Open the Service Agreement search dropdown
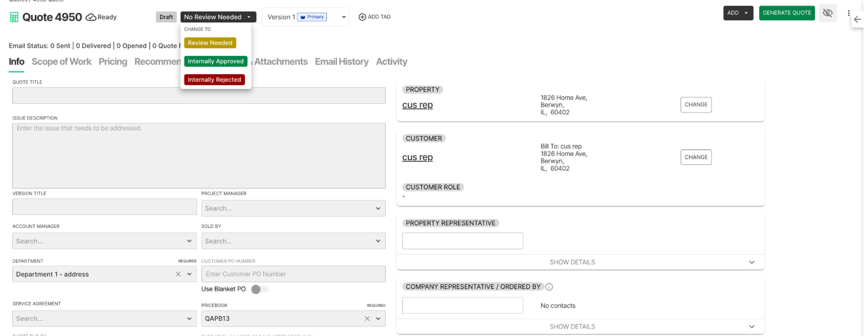The width and height of the screenshot is (868, 336). (104, 319)
